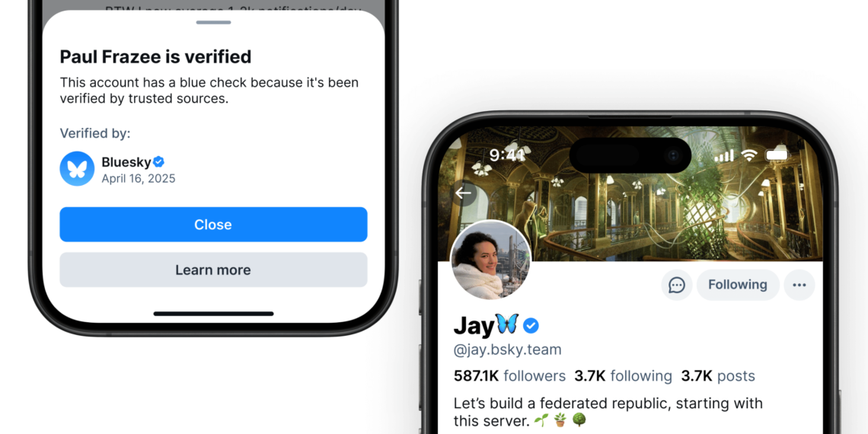
Task: Open the three-dots more options menu
Action: 799,285
